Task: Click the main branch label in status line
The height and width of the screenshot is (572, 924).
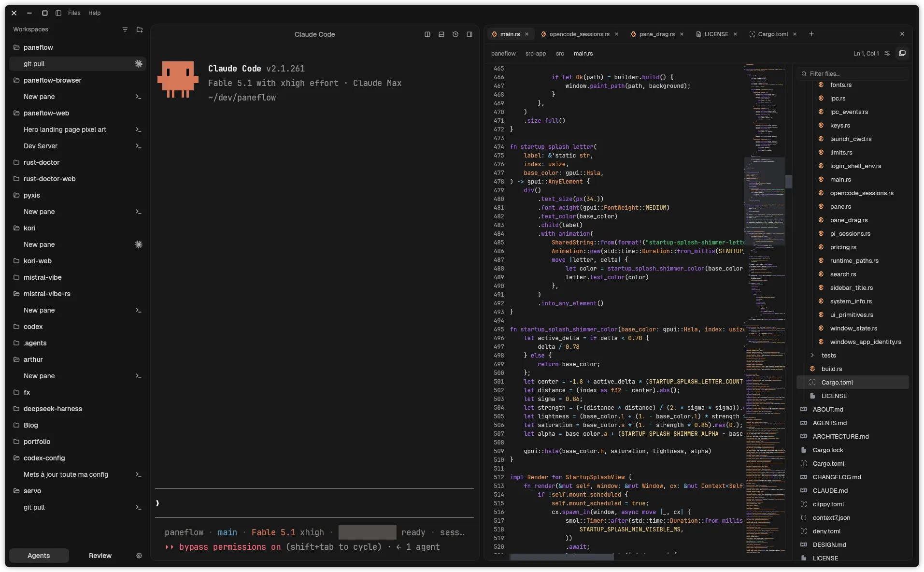Action: [x=227, y=532]
